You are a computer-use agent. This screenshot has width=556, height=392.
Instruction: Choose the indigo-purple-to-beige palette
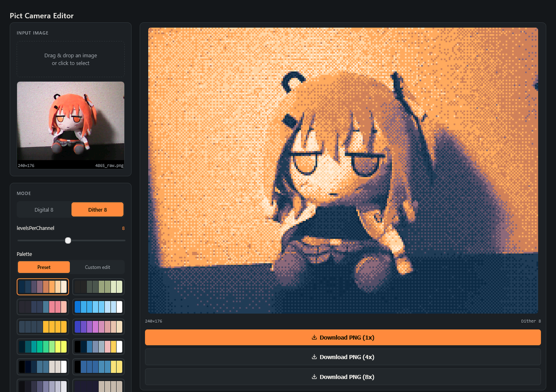(x=98, y=327)
